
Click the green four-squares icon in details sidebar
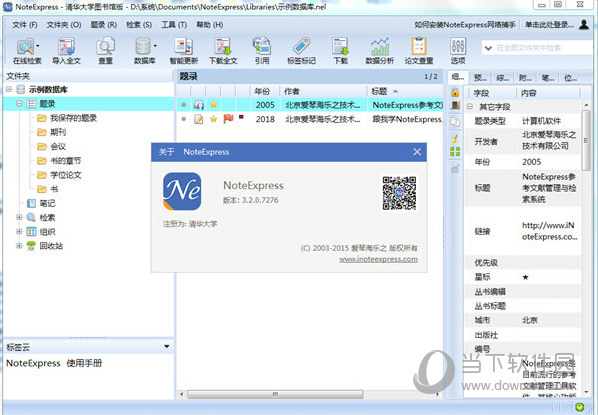pyautogui.click(x=455, y=151)
